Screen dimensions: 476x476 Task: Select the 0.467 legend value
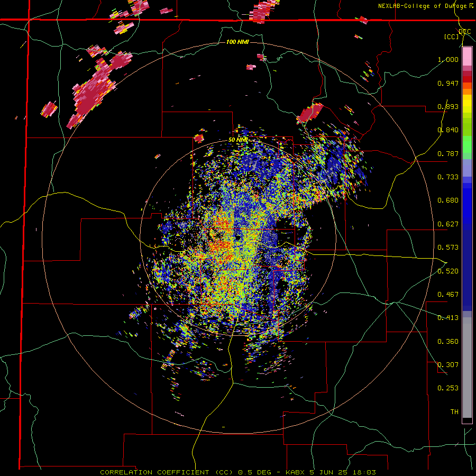click(448, 295)
